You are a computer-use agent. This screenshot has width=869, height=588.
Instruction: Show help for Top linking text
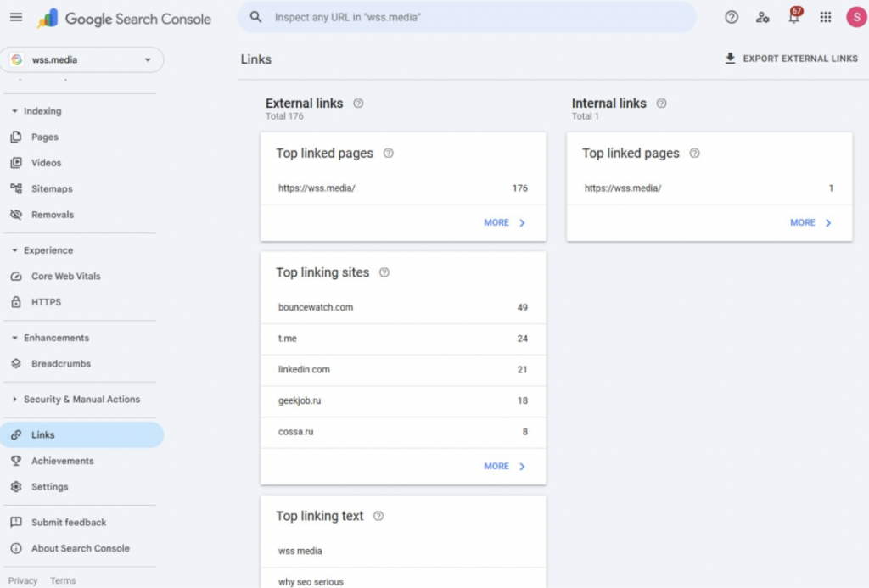[x=378, y=516]
